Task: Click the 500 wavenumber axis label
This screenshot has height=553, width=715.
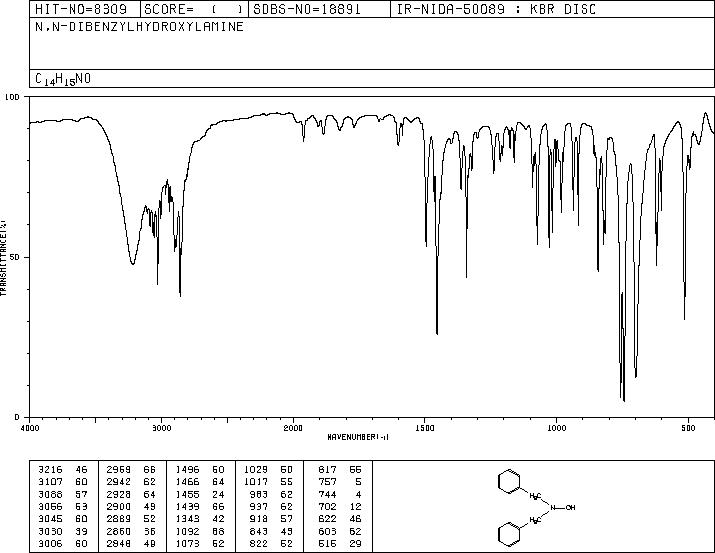Action: 688,428
